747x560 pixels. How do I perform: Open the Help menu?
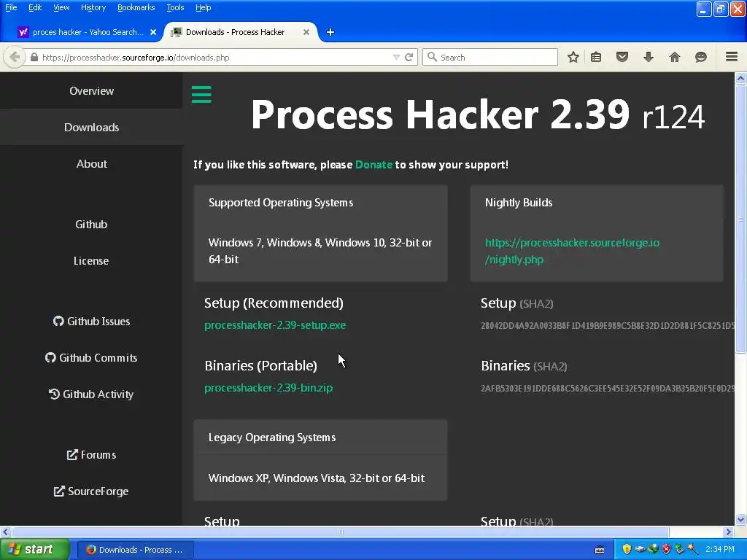pos(203,7)
